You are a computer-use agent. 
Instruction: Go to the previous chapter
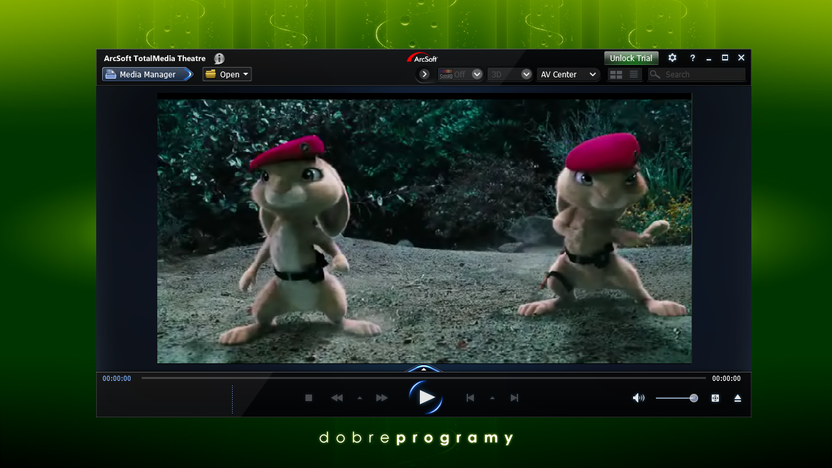point(470,397)
